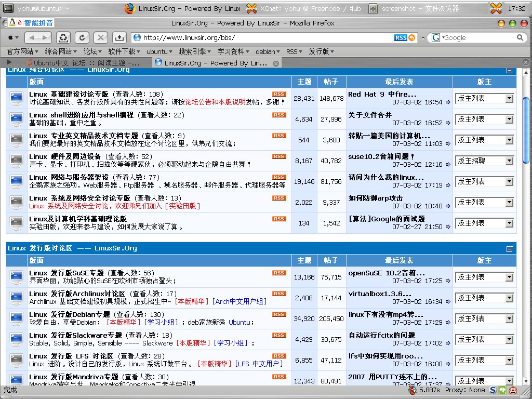The height and width of the screenshot is (399, 532).
Task: Click the Firefox fox icon in status bar
Action: (x=412, y=390)
